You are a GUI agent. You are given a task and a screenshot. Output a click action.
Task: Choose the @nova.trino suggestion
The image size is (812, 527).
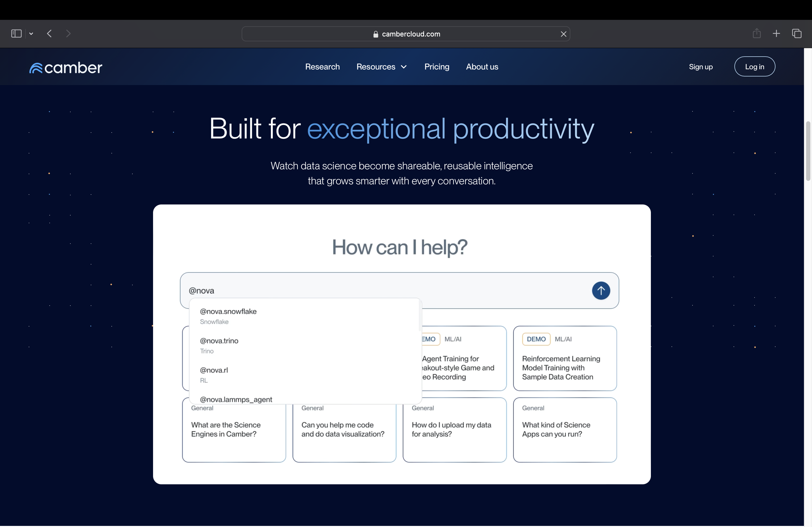point(219,345)
